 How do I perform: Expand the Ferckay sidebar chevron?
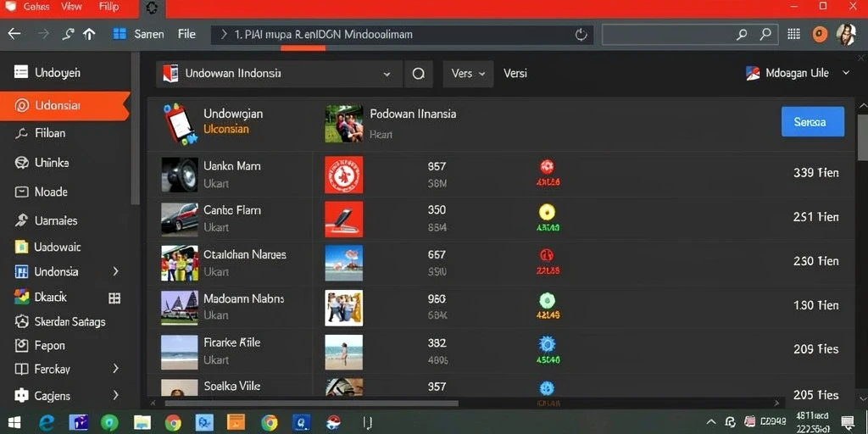click(x=115, y=369)
